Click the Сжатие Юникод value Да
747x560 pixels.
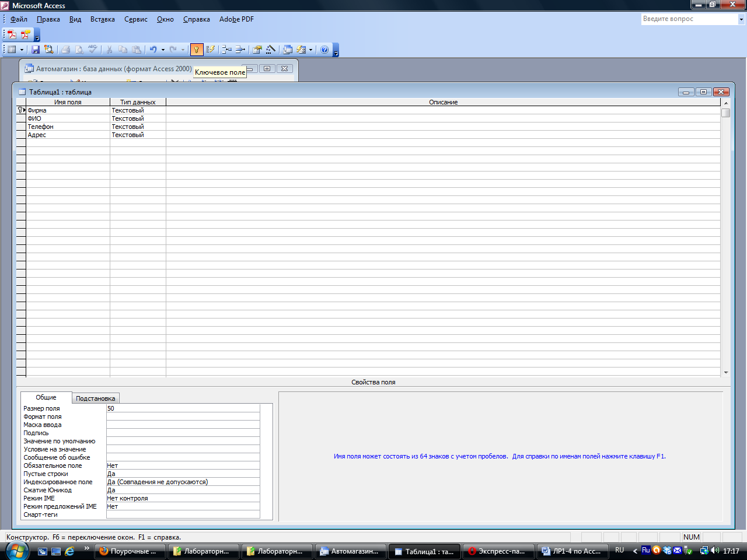(183, 490)
